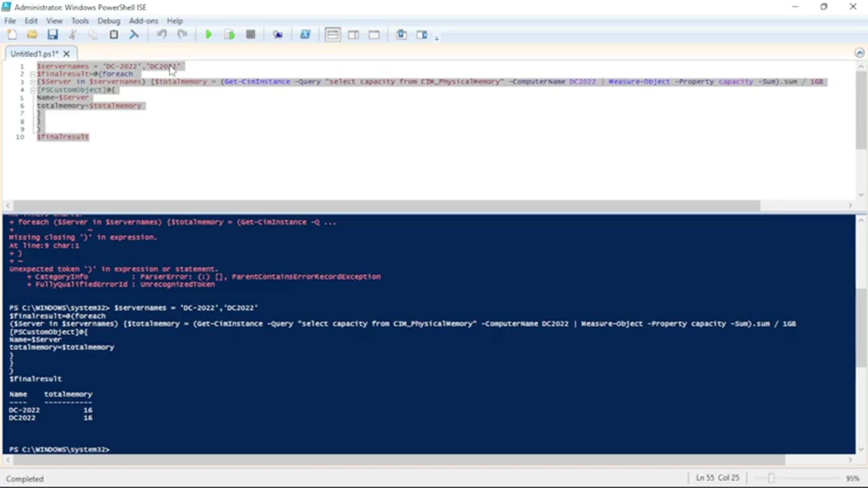Copy the selected text using the Copy icon
The width and height of the screenshot is (868, 488).
[93, 35]
